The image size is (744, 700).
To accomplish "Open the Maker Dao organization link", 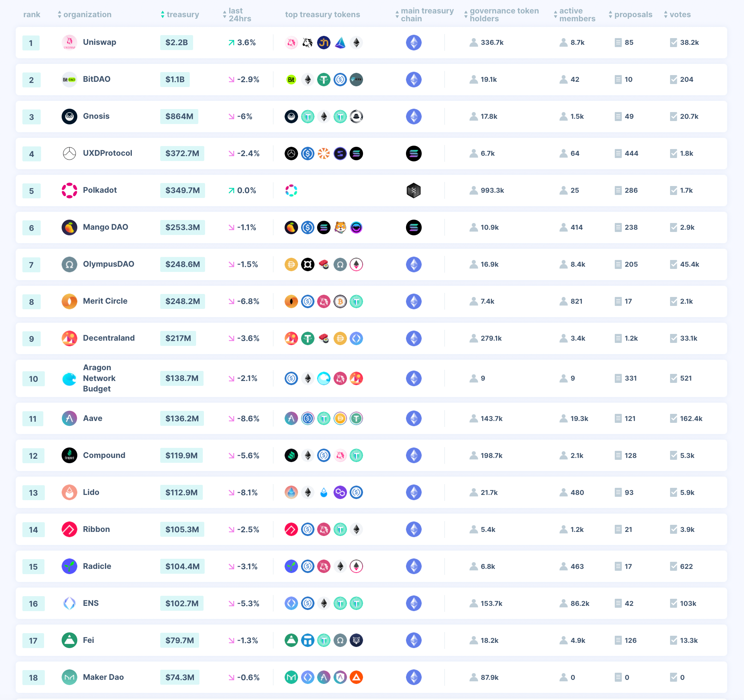I will [103, 677].
